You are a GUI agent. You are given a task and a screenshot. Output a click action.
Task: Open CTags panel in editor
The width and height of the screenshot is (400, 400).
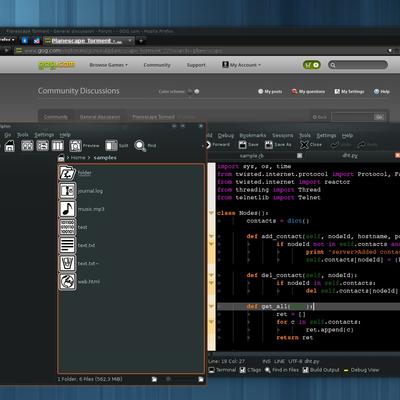point(250,370)
